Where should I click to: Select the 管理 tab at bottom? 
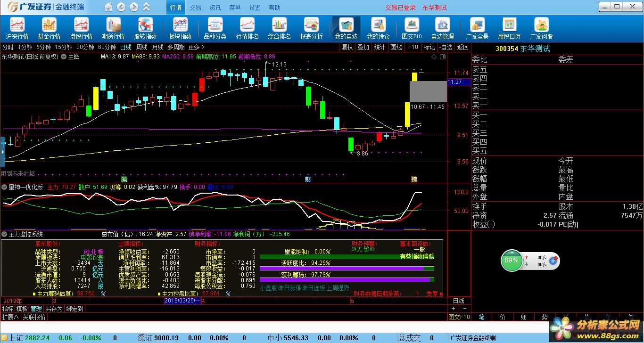(36, 309)
